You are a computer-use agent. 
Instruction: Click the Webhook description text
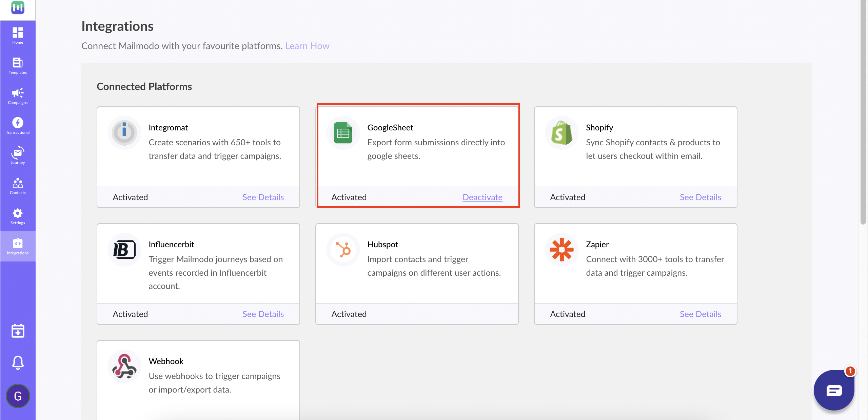(x=214, y=383)
